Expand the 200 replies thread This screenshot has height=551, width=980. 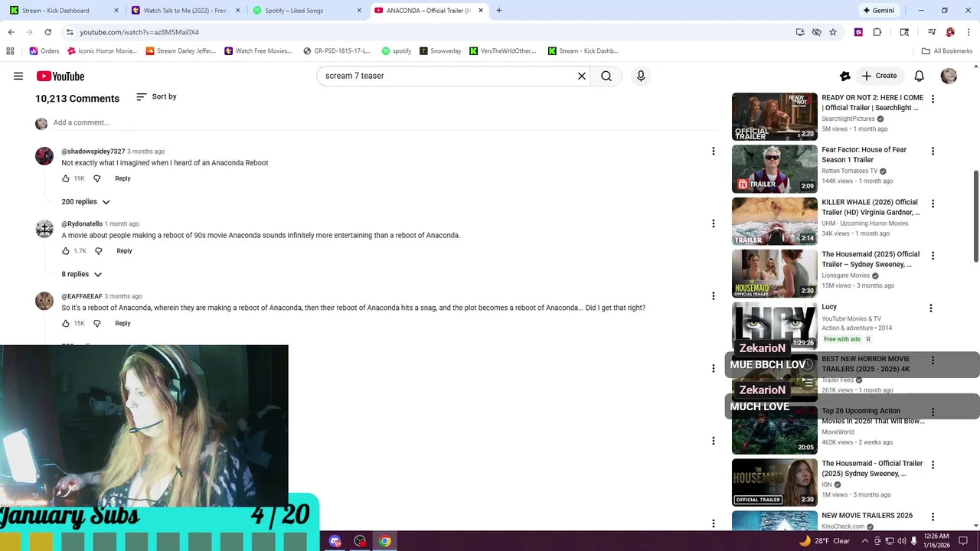(x=86, y=202)
